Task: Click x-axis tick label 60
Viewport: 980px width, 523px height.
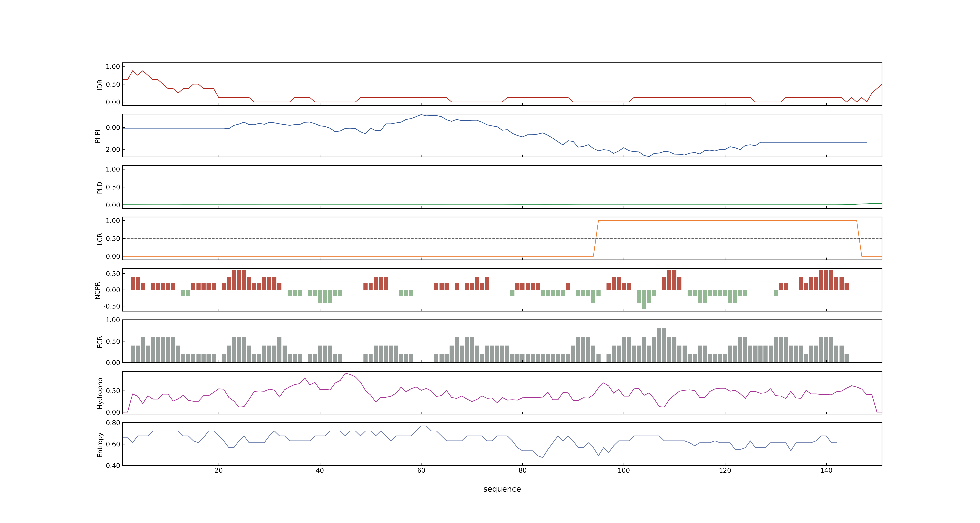Action: coord(421,470)
